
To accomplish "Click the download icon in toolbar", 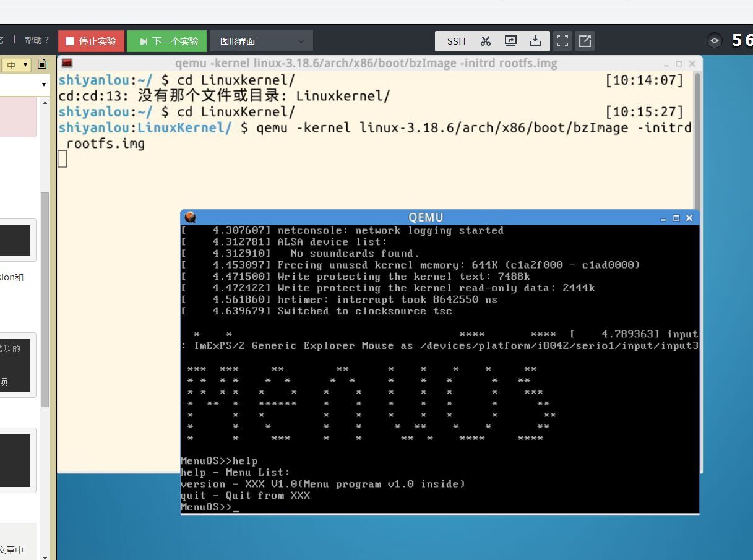I will click(535, 41).
